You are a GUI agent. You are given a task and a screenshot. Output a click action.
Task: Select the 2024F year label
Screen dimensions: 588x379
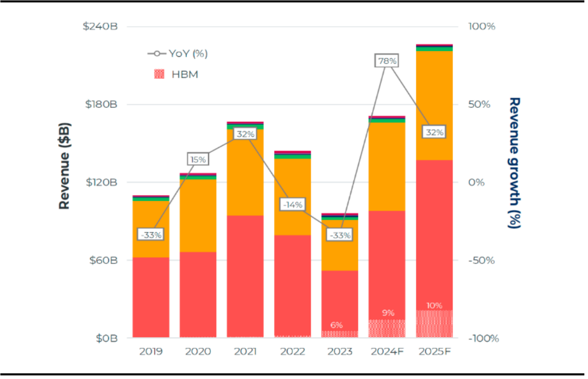tap(387, 351)
